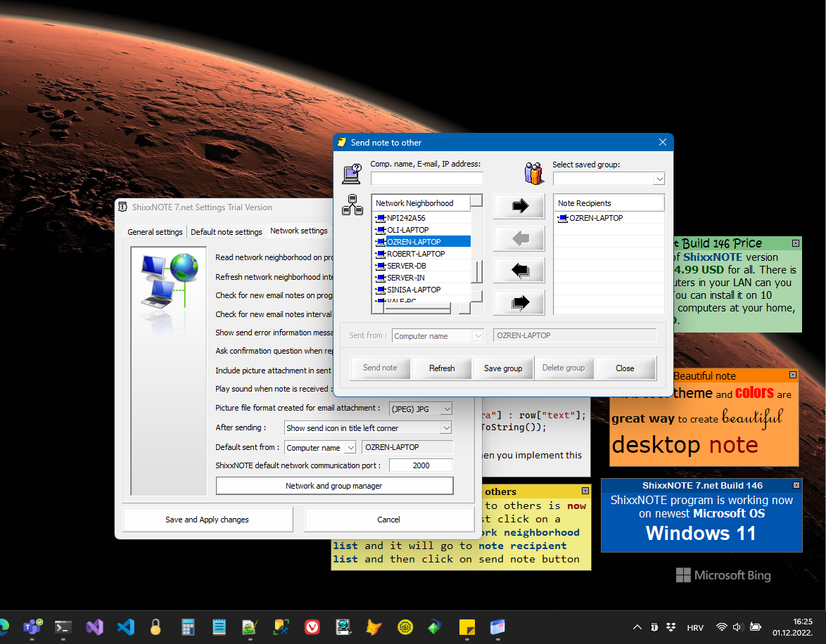Switch to the Default note settings tab

(227, 231)
